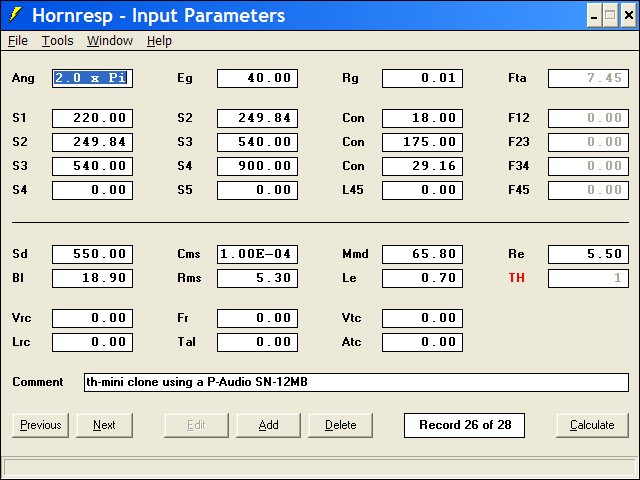Click the Cms field showing 1.00E-04
This screenshot has width=640, height=480.
(x=258, y=254)
